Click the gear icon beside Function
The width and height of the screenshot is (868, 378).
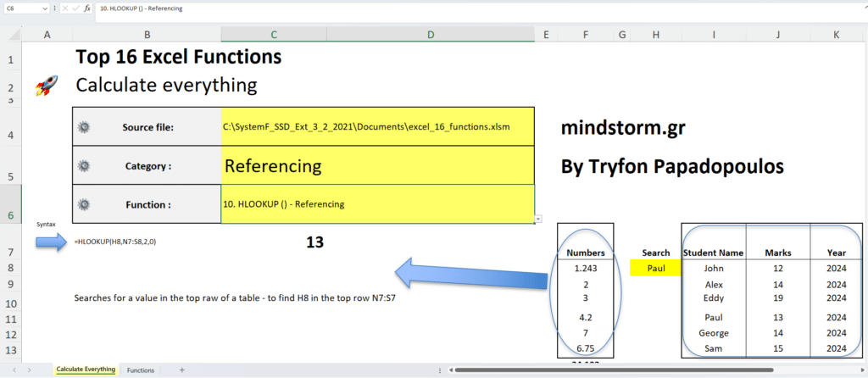pyautogui.click(x=83, y=204)
